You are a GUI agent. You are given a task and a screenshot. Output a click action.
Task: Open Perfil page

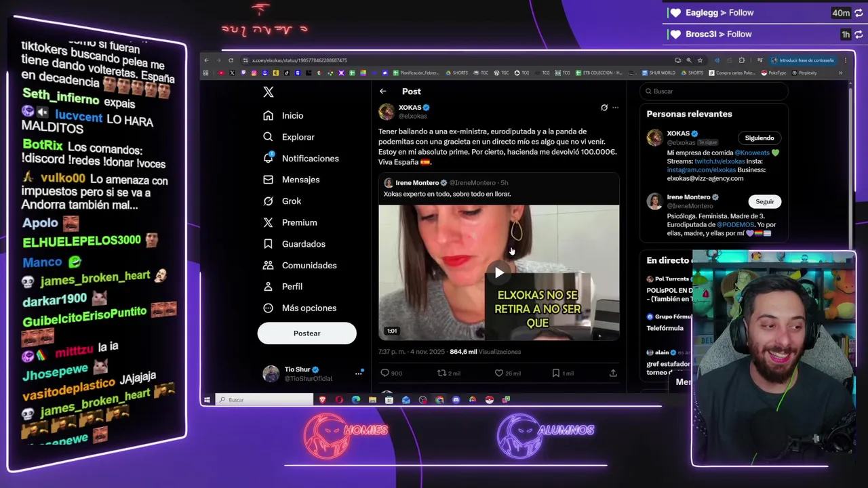283,287
